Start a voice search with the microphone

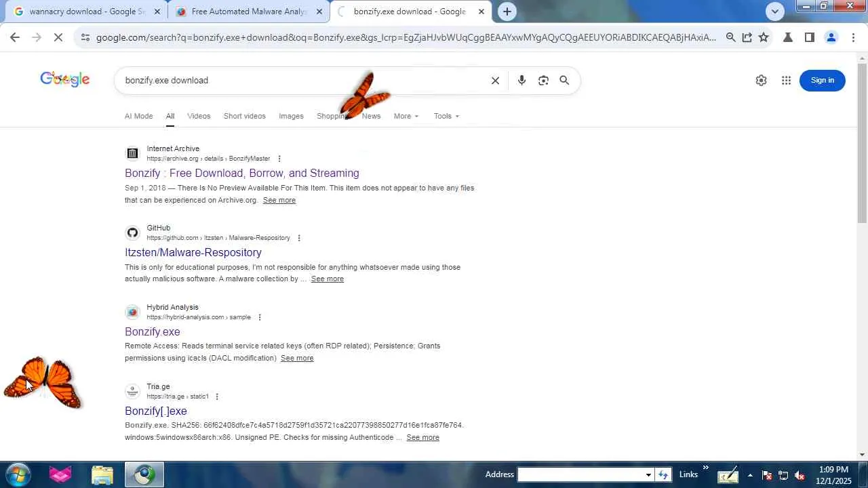point(521,81)
